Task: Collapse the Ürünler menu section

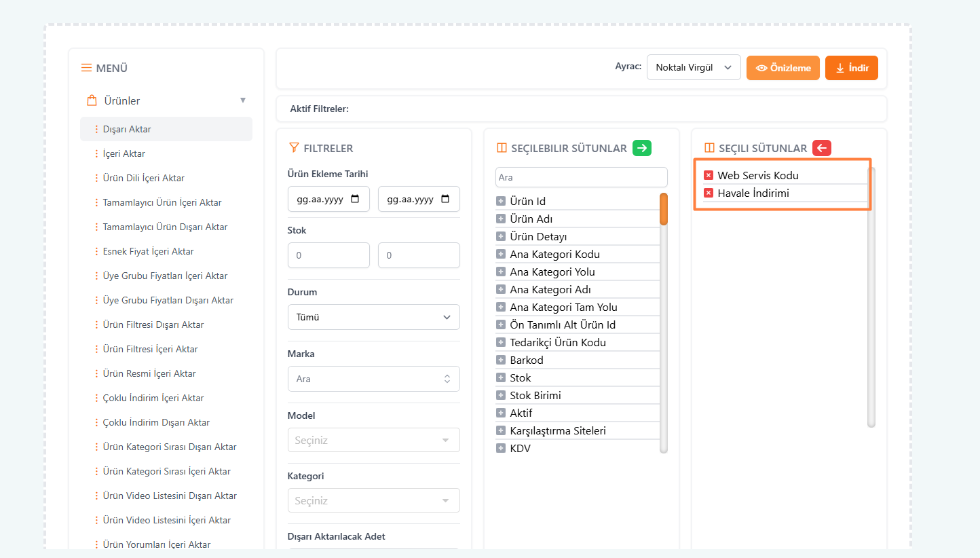Action: tap(243, 100)
